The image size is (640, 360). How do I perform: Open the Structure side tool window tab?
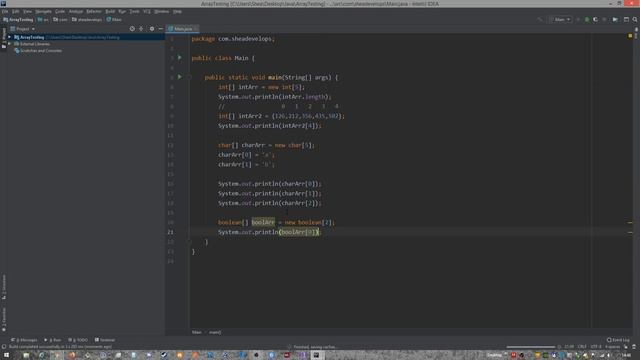coord(4,287)
